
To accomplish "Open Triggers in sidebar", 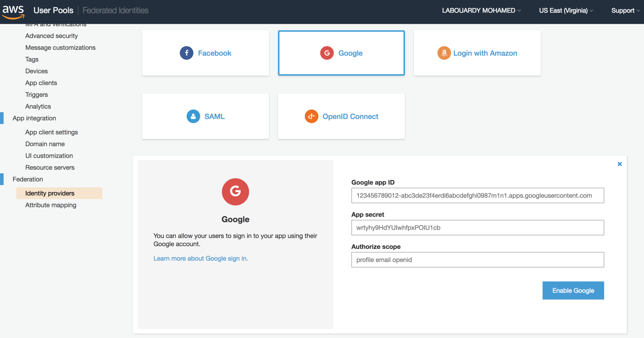I will pyautogui.click(x=36, y=95).
